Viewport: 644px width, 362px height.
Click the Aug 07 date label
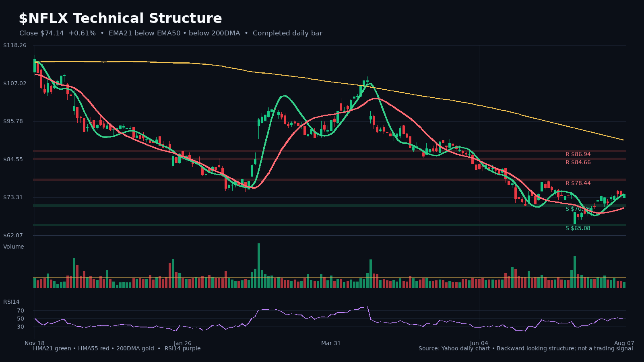pyautogui.click(x=624, y=343)
